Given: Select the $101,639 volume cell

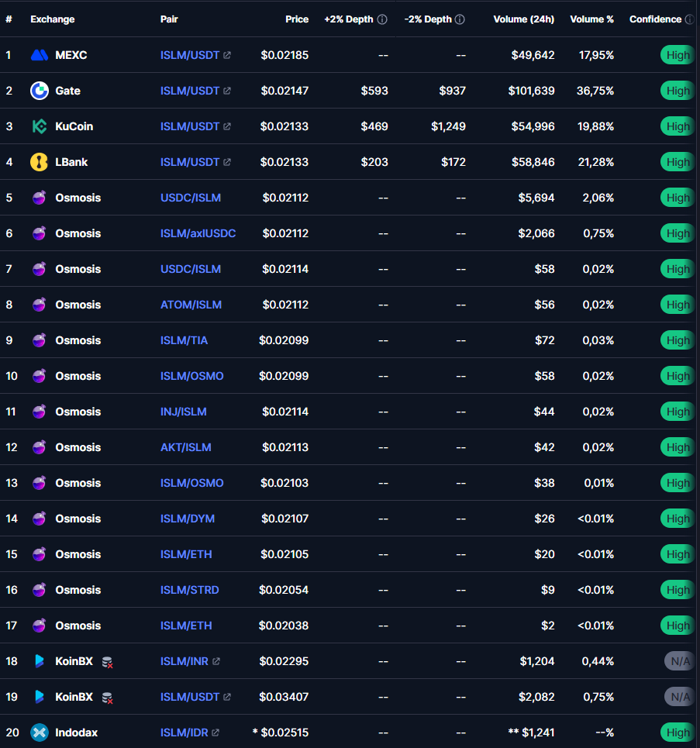Looking at the screenshot, I should pos(531,91).
